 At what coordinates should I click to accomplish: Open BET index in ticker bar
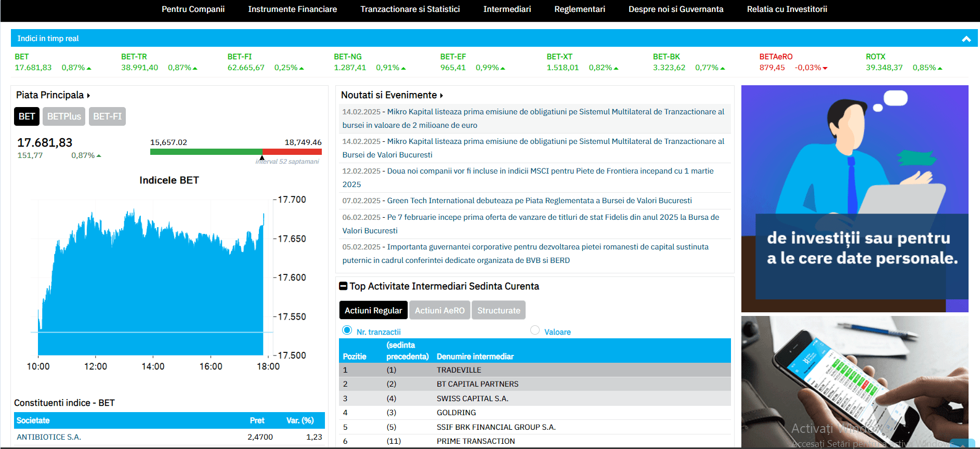pyautogui.click(x=22, y=57)
